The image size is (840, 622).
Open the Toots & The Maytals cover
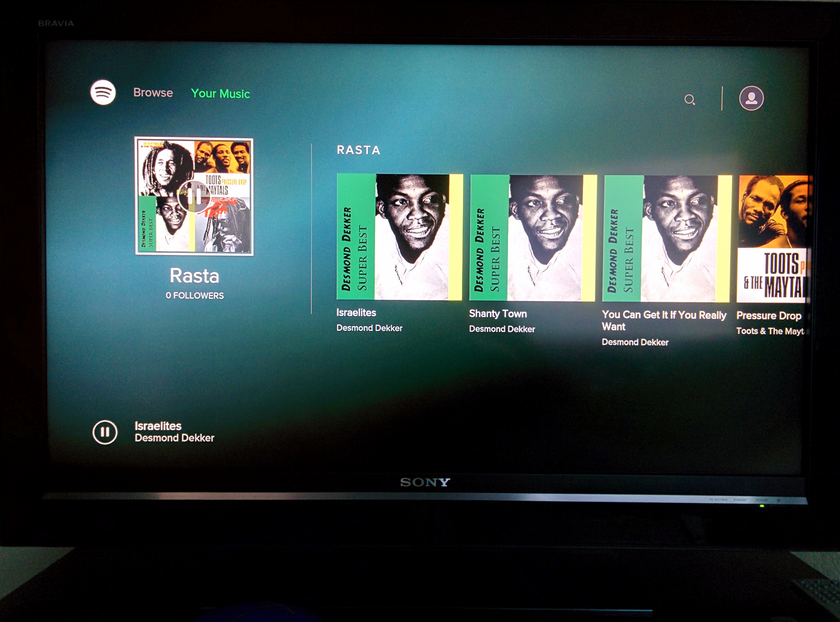tap(775, 239)
